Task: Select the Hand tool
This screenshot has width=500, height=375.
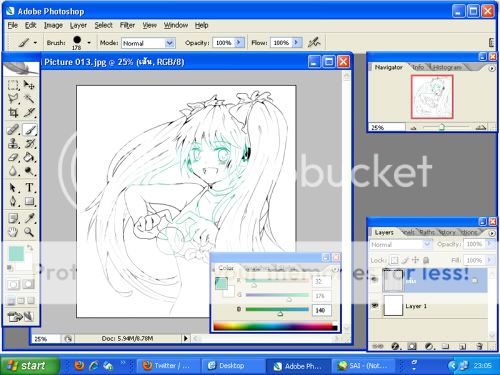Action: click(13, 232)
